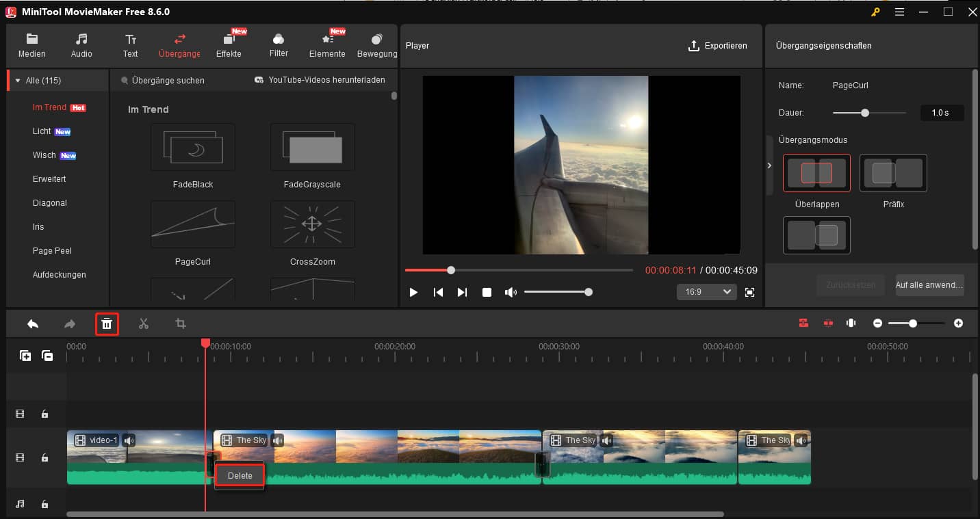Click the Redo arrow

(x=69, y=323)
